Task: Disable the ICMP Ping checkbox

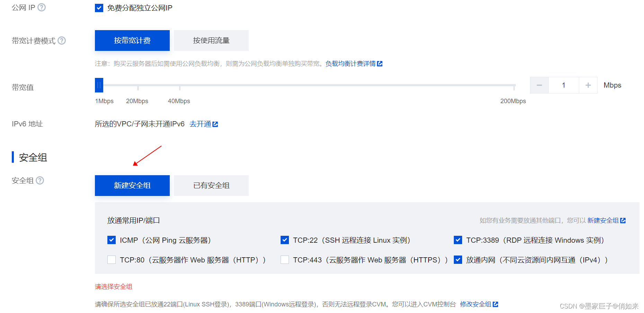Action: click(x=111, y=240)
